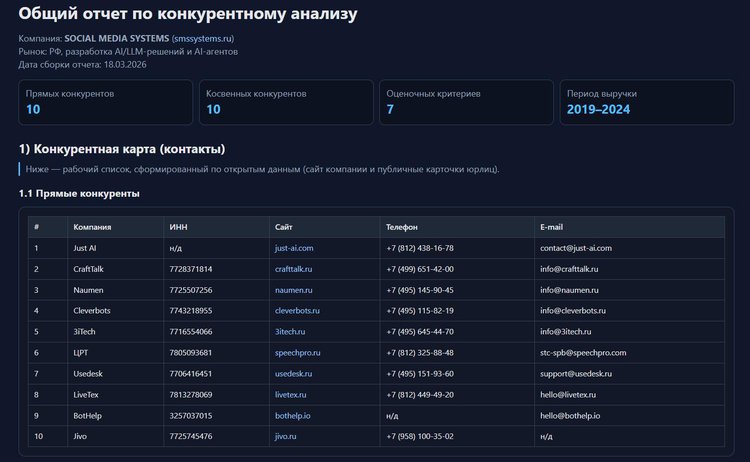Viewport: 750px width, 462px height.
Task: Click the 'Прямых конкурентов' stat card
Action: (x=105, y=102)
